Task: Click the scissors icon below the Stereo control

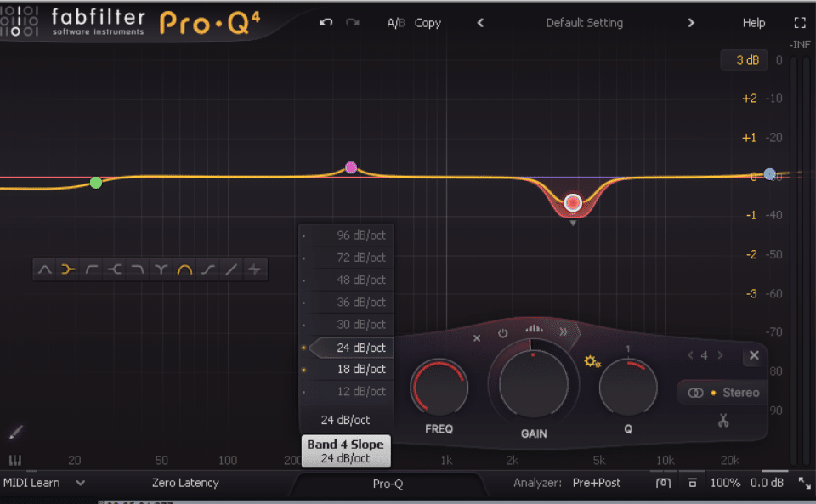Action: point(723,421)
